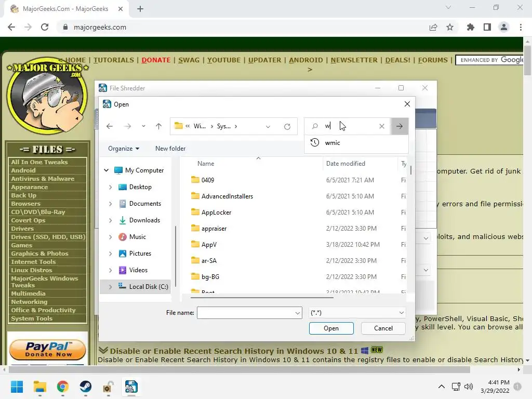
Task: Bookmark this page with star icon
Action: click(450, 27)
